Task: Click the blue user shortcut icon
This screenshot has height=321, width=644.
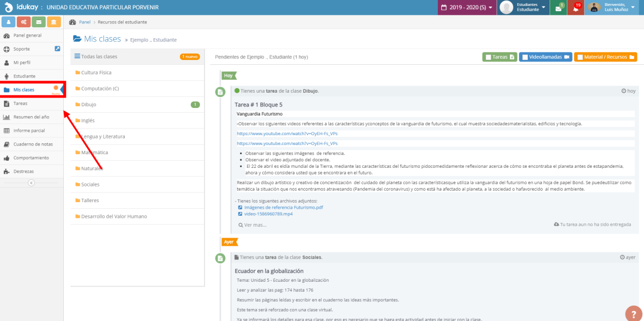Action: 9,22
